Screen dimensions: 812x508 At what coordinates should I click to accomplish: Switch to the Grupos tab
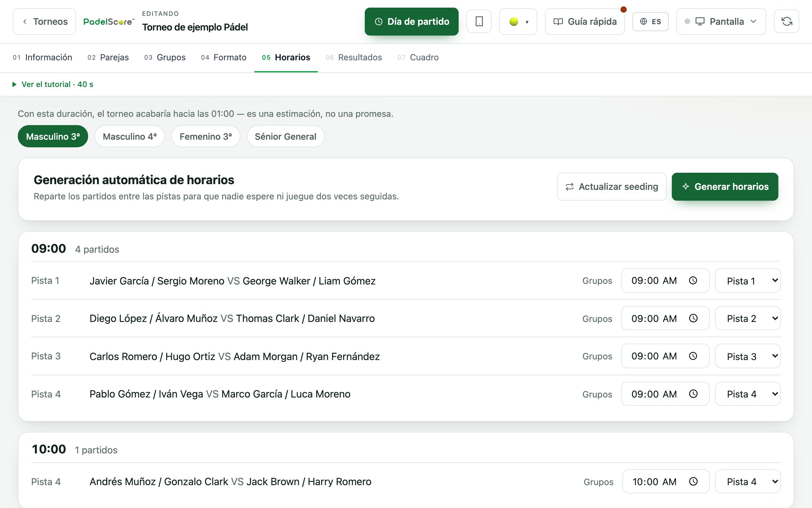[x=165, y=57]
